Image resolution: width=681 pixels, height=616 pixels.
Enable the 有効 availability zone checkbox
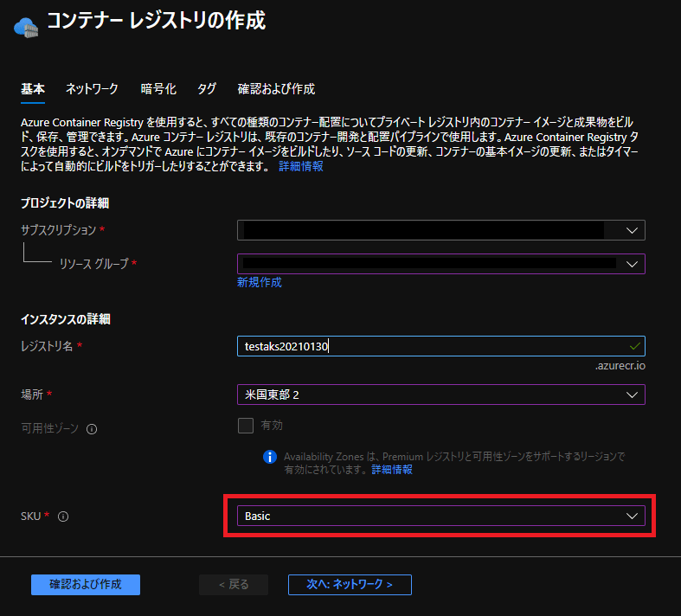(x=246, y=426)
